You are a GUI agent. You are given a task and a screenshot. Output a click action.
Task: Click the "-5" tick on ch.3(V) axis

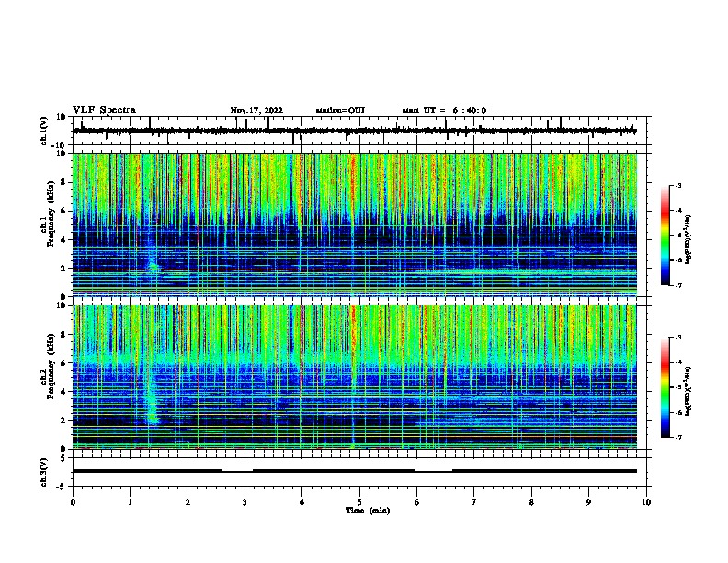62,487
